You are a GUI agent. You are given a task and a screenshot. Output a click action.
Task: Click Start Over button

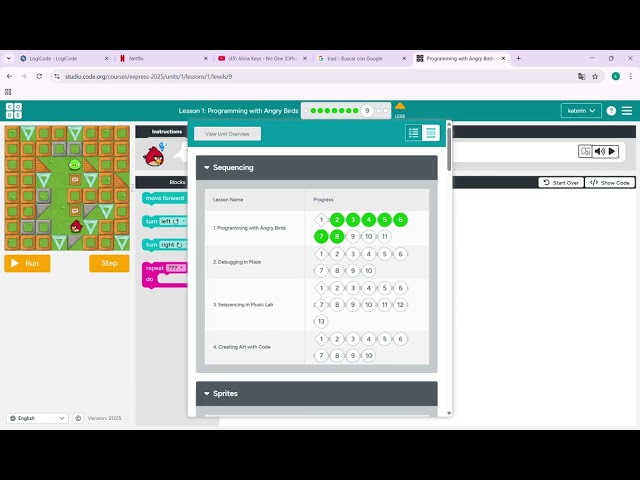(561, 182)
